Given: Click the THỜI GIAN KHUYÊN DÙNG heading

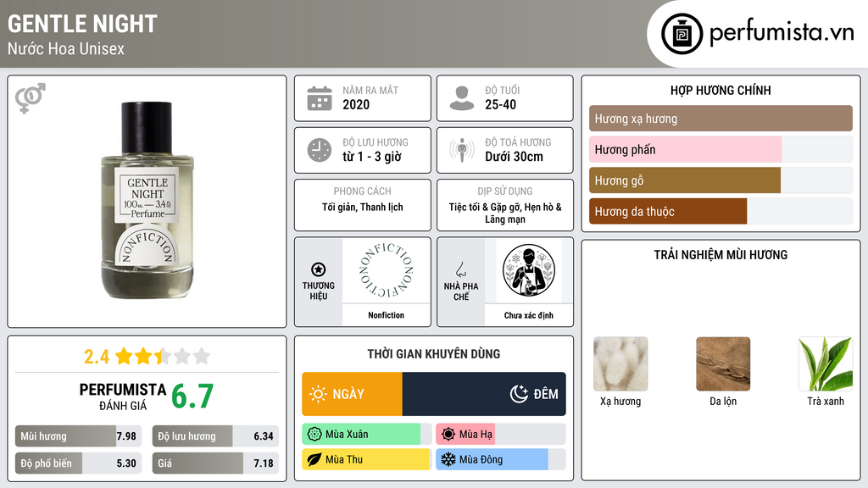Looking at the screenshot, I should pyautogui.click(x=434, y=353).
